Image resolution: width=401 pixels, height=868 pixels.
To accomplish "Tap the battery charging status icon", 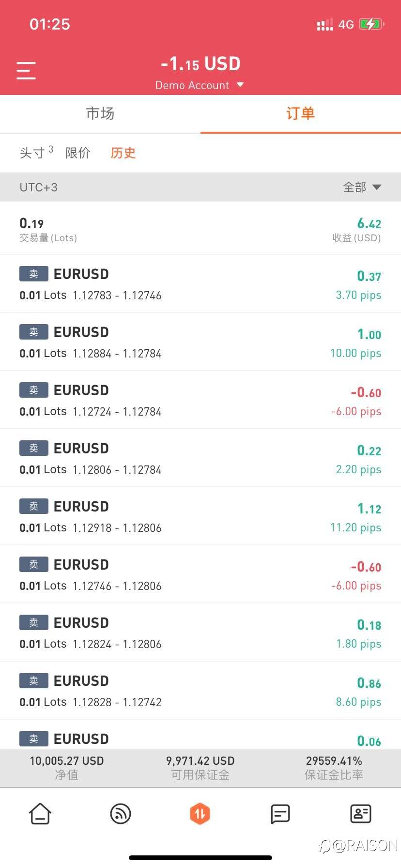I will (371, 24).
